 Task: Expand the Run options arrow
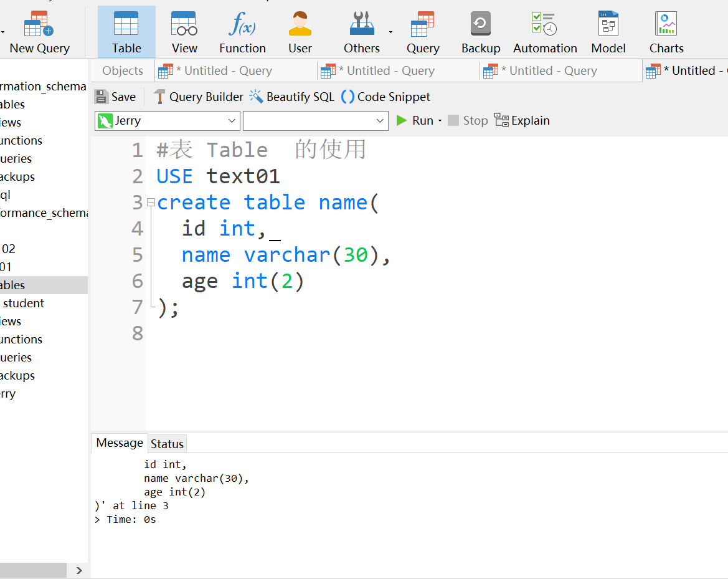(x=440, y=121)
